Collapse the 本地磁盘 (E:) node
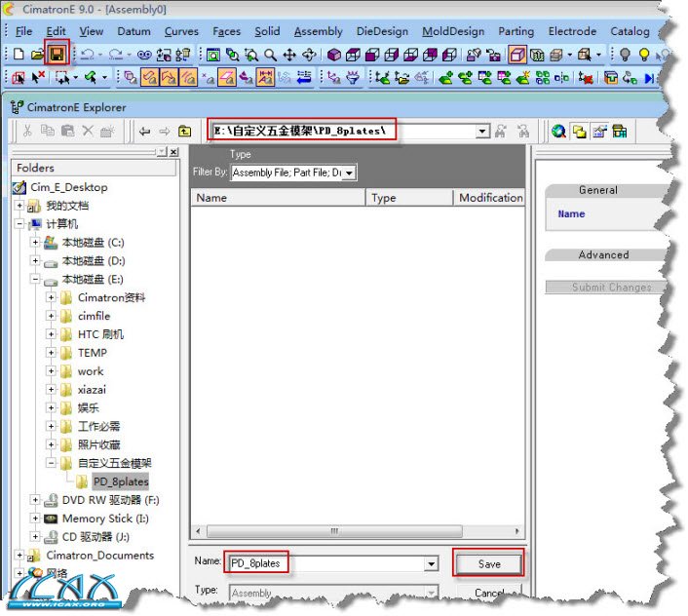Image resolution: width=688 pixels, height=616 pixels. [35, 279]
